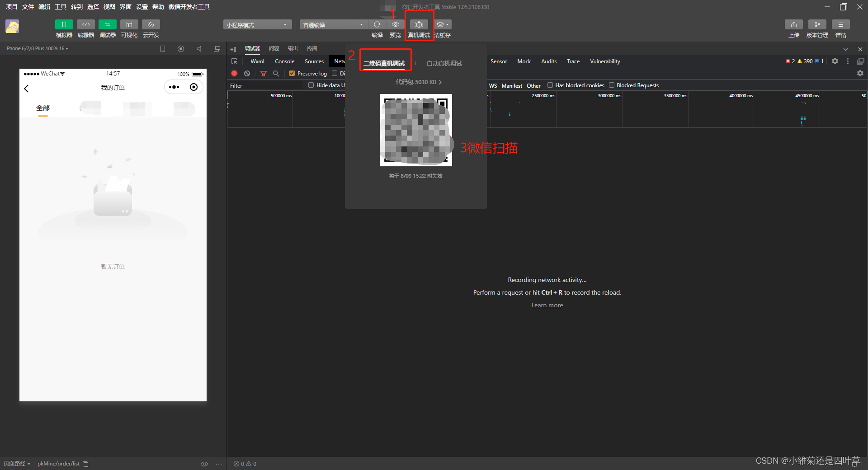Click the network search magnifier icon
868x470 pixels.
pos(276,73)
